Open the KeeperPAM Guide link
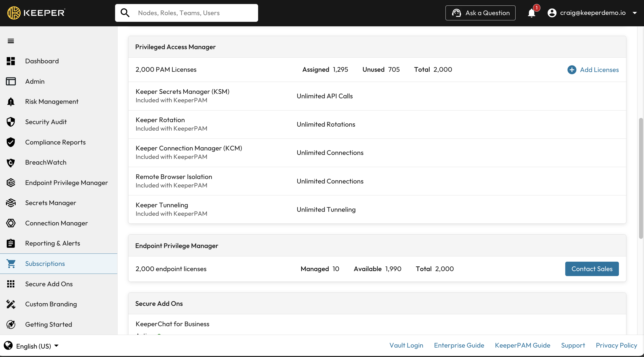The image size is (644, 357). [x=523, y=345]
